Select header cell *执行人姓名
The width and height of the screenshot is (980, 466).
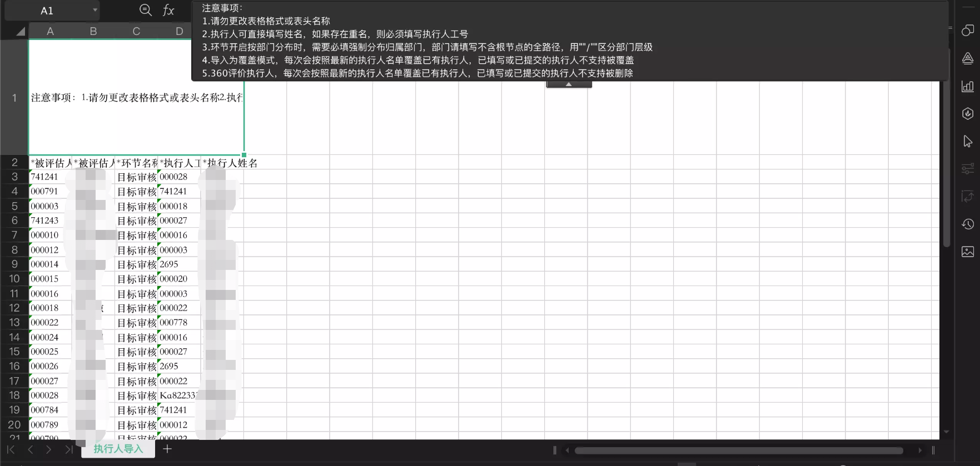222,163
